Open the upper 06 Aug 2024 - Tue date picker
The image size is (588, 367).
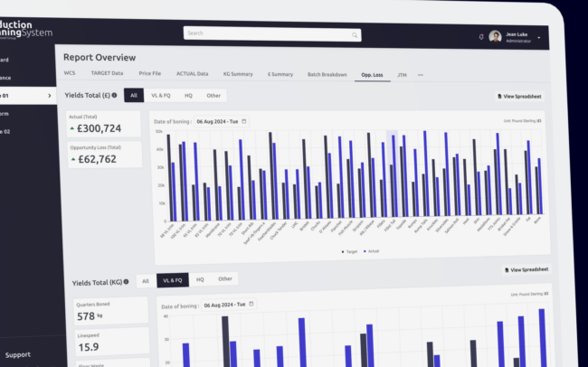pos(222,121)
